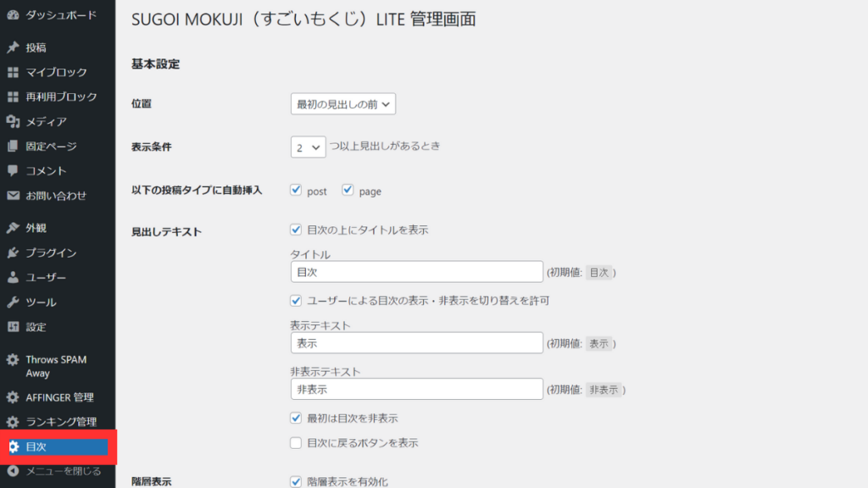Click the paintbrush icon beside 外観
The width and height of the screenshot is (868, 488).
pos(13,228)
